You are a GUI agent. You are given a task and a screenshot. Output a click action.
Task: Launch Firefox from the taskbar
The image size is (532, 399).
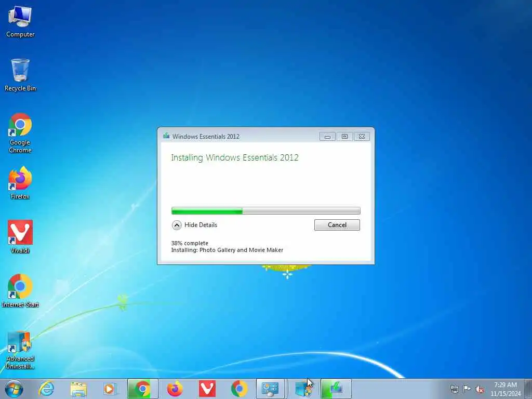(175, 389)
